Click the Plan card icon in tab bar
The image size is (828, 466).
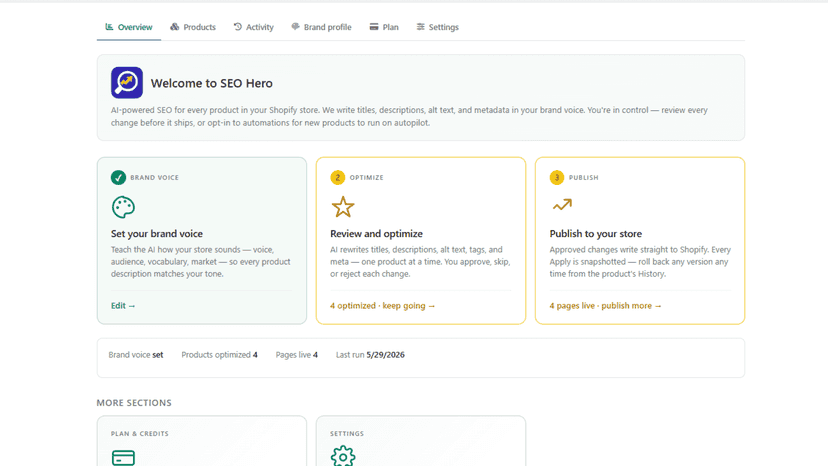point(374,26)
